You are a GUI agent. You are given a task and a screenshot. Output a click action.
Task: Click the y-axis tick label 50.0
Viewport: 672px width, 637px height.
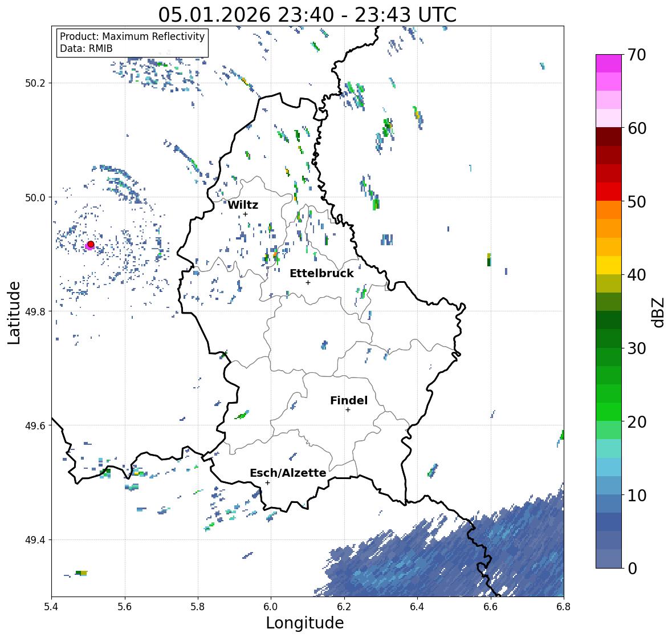pyautogui.click(x=35, y=198)
